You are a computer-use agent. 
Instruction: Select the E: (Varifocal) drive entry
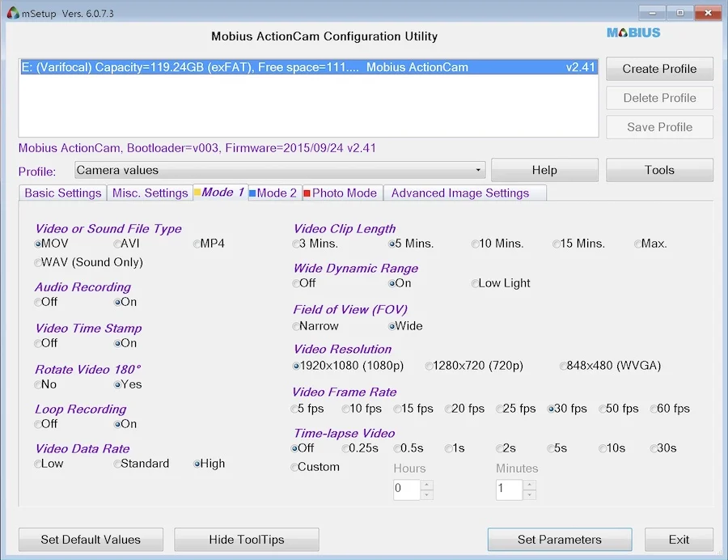[x=308, y=67]
